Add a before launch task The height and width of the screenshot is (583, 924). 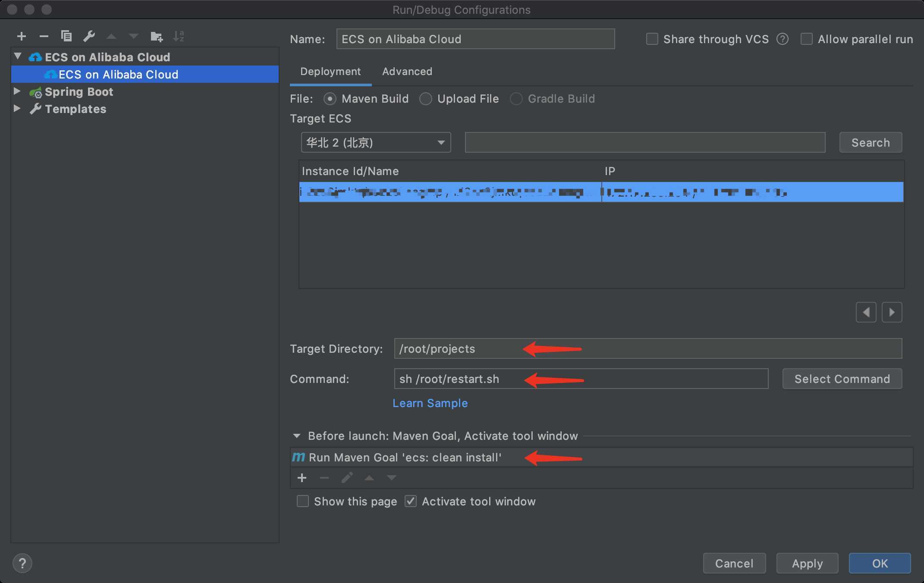coord(302,478)
